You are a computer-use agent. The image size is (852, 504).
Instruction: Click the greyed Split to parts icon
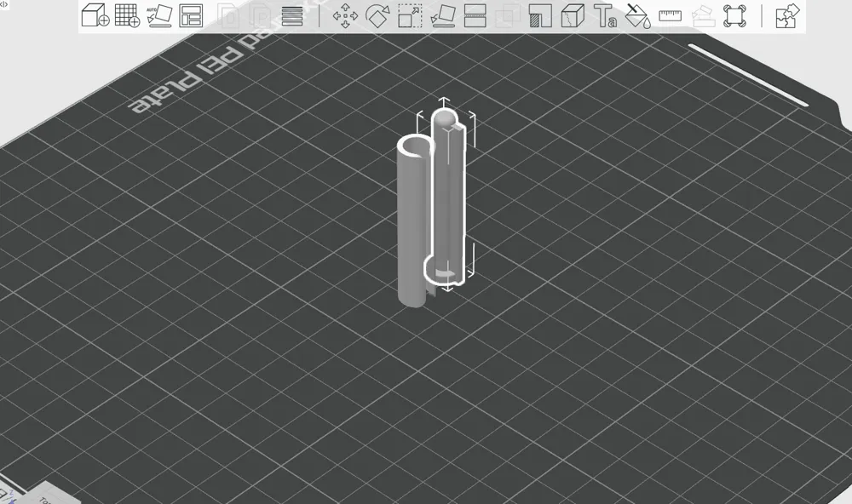(x=260, y=15)
